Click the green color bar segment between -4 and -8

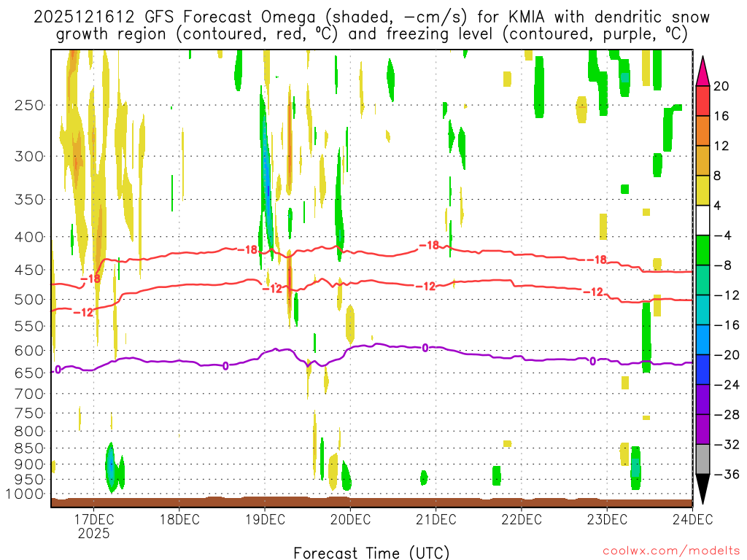[x=703, y=250]
